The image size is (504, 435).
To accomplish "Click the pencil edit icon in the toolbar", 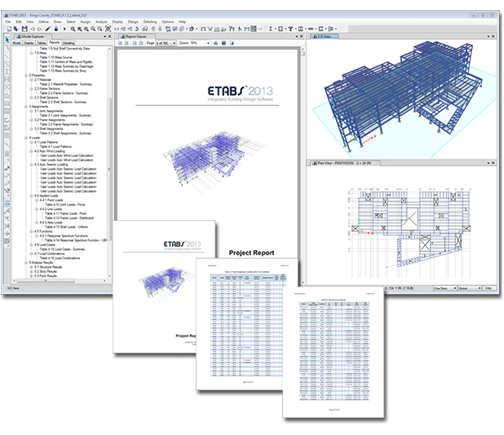I will pyautogui.click(x=48, y=29).
